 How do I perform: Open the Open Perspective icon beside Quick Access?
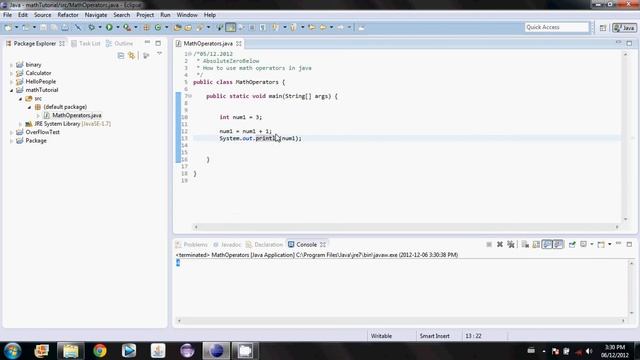[603, 28]
